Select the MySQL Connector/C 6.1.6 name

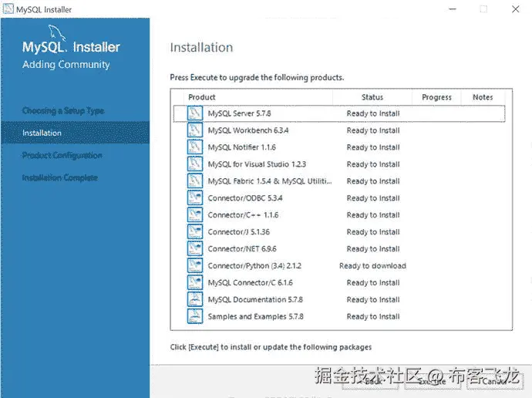(250, 283)
